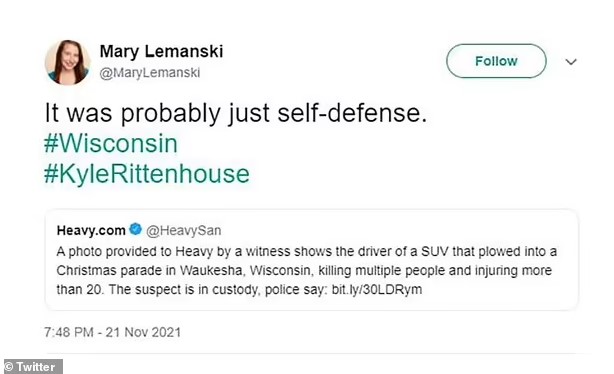Open Mary Lemanski's profile avatar
This screenshot has height=374, width=614.
coord(68,62)
